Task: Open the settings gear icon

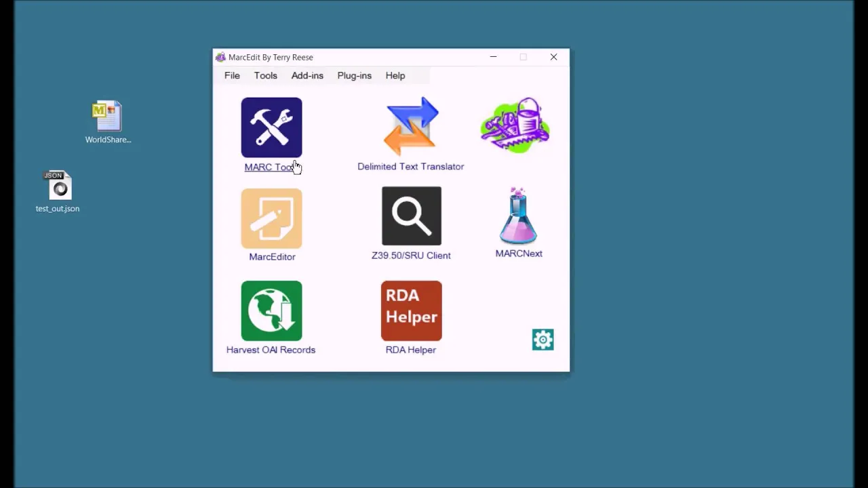Action: [x=543, y=340]
